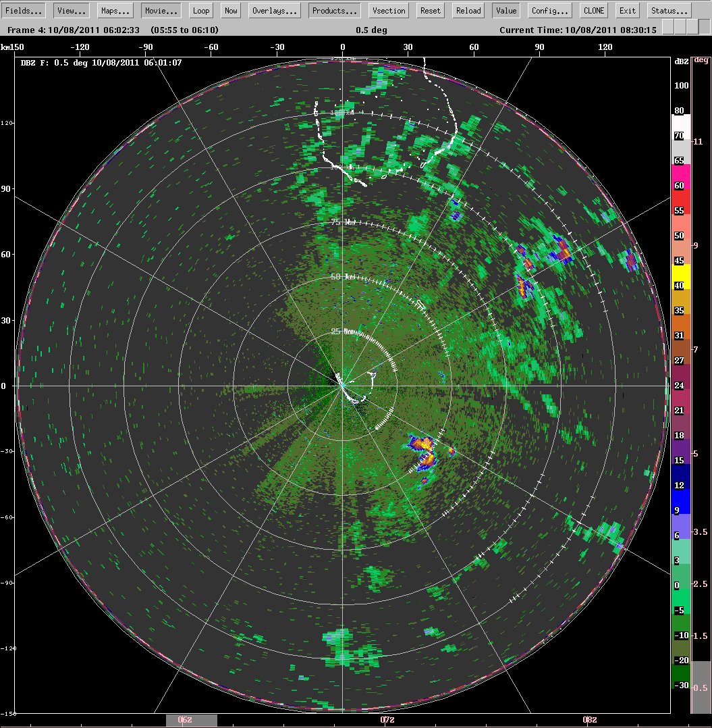Viewport: 712px width, 728px height.
Task: Click the rightmost darker status indicator box
Action: [x=704, y=27]
